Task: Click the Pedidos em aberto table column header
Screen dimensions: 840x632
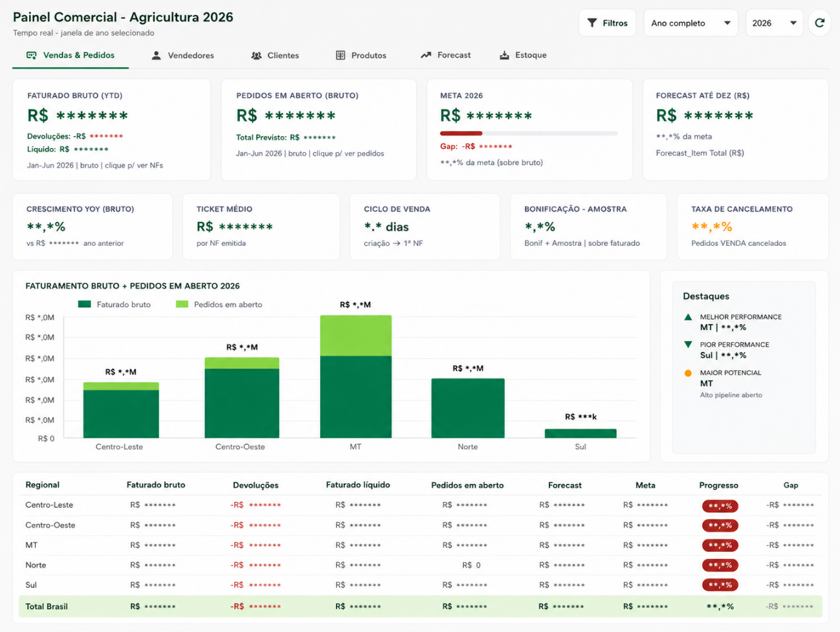Action: coord(467,485)
